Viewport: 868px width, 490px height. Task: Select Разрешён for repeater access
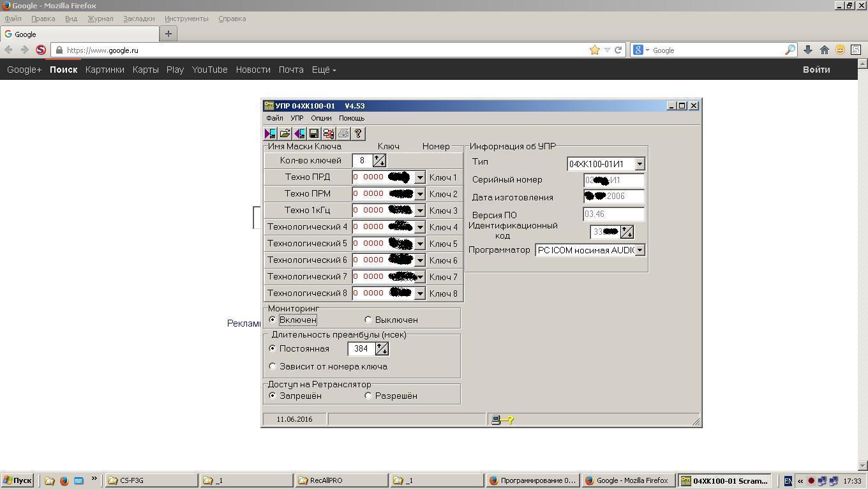pos(368,396)
